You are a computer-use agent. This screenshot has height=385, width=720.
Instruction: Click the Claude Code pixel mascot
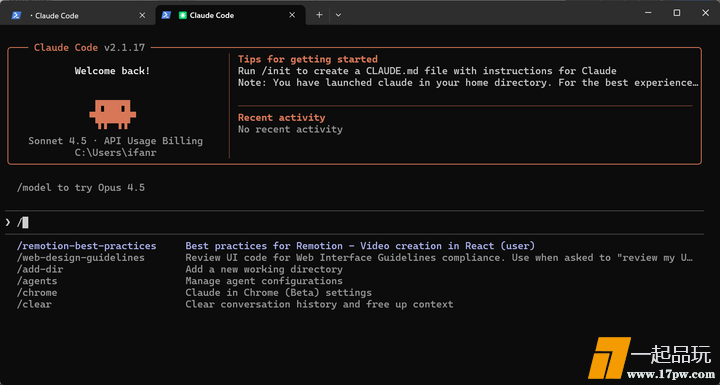tap(112, 114)
